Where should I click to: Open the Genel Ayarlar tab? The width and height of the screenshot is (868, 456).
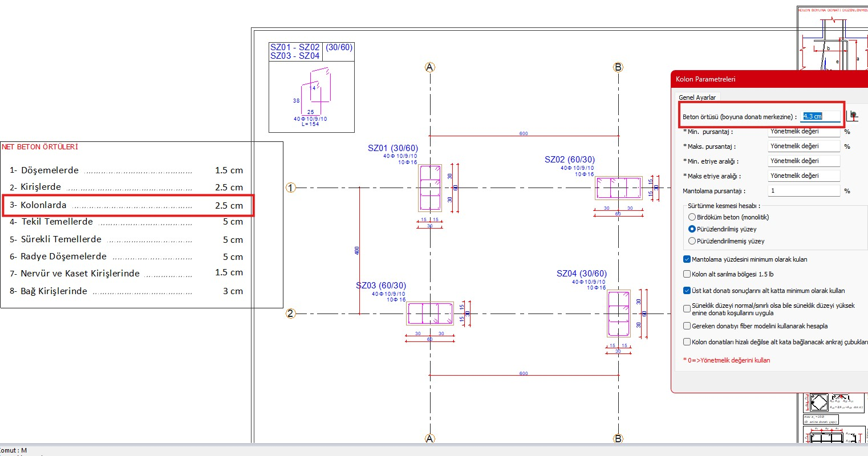pyautogui.click(x=697, y=97)
